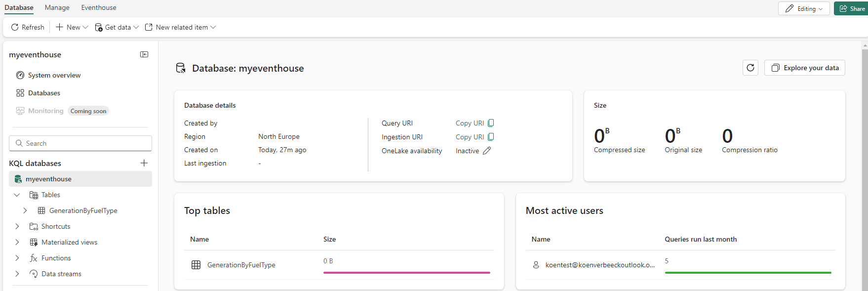Expand the Functions node
Screen dimensions: 868x291
coord(17,258)
